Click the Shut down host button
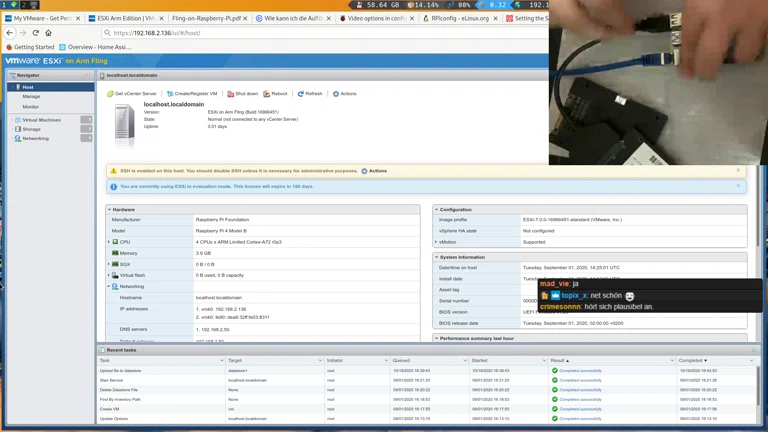Viewport: 768px width, 432px height. pyautogui.click(x=242, y=94)
